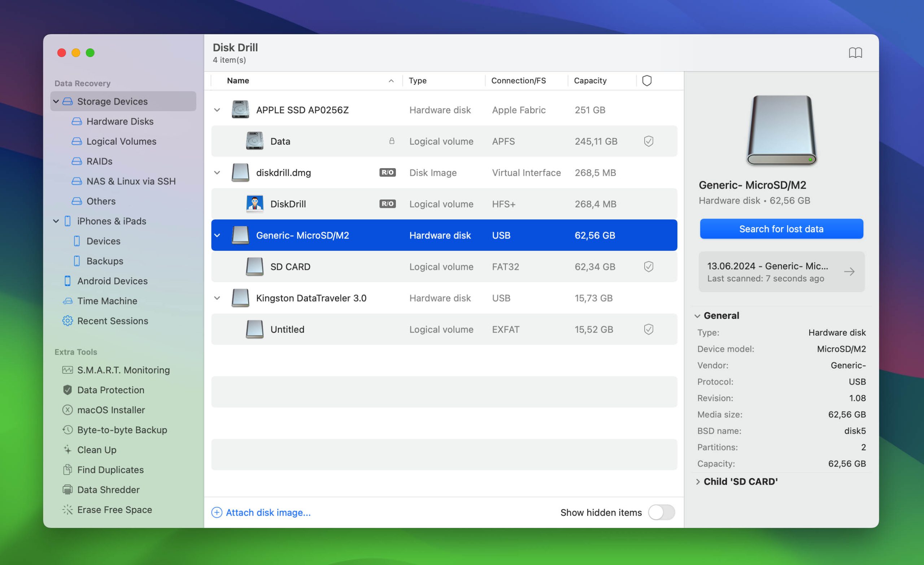The width and height of the screenshot is (924, 565).
Task: Click the SD CARD volume icon
Action: click(254, 267)
